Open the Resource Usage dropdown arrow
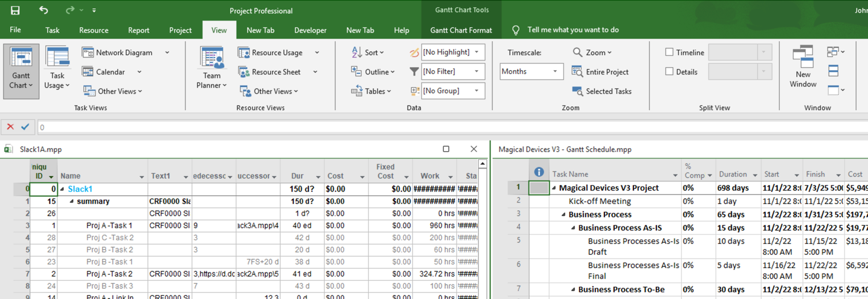The image size is (868, 299). click(317, 53)
